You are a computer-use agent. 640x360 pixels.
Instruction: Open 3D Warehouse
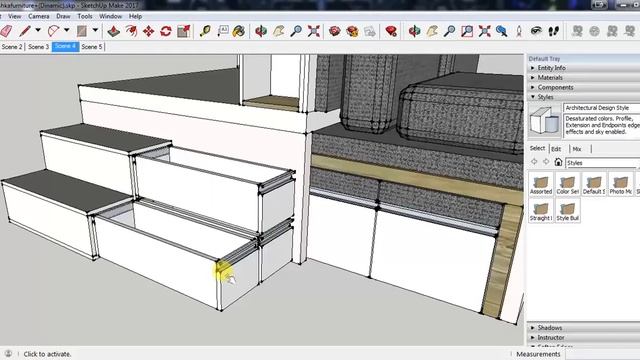[x=335, y=31]
